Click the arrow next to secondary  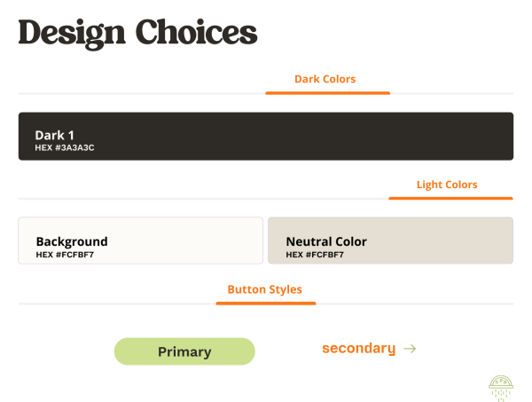click(x=410, y=349)
